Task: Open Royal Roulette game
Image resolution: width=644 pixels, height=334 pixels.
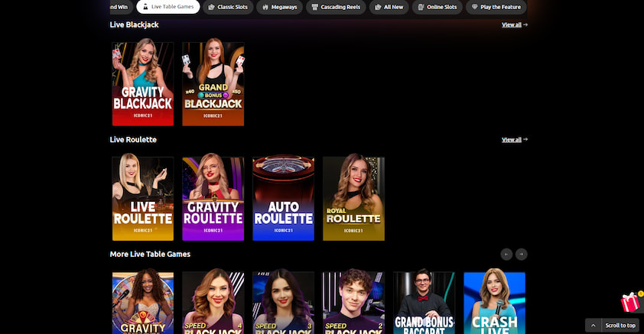Action: click(353, 199)
